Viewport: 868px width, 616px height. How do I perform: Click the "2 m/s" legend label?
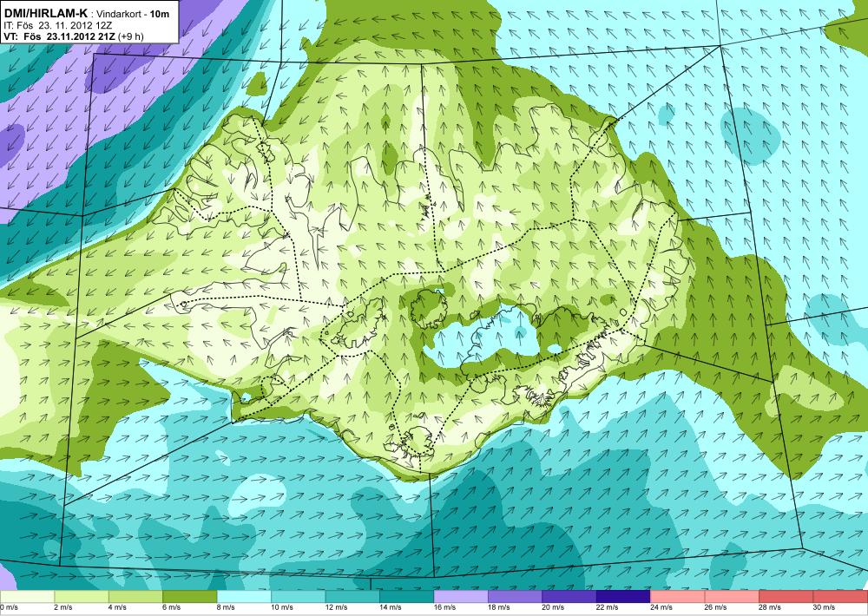(x=63, y=607)
